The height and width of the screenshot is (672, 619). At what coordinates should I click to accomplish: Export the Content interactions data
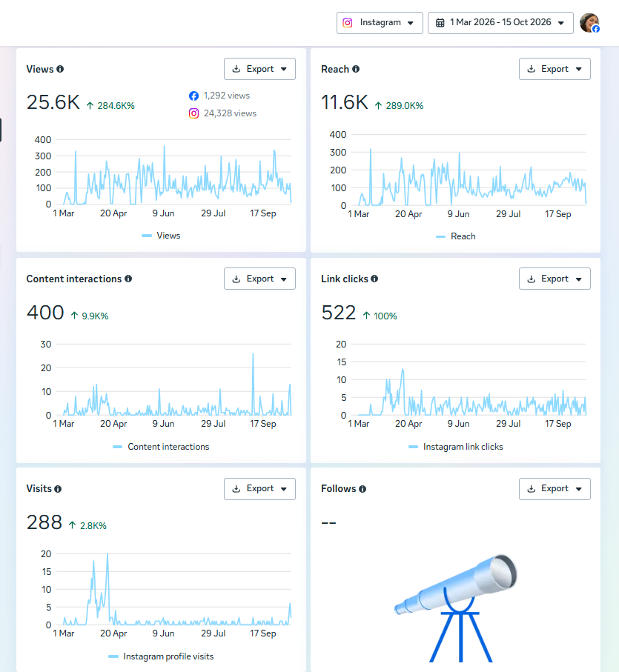point(259,279)
